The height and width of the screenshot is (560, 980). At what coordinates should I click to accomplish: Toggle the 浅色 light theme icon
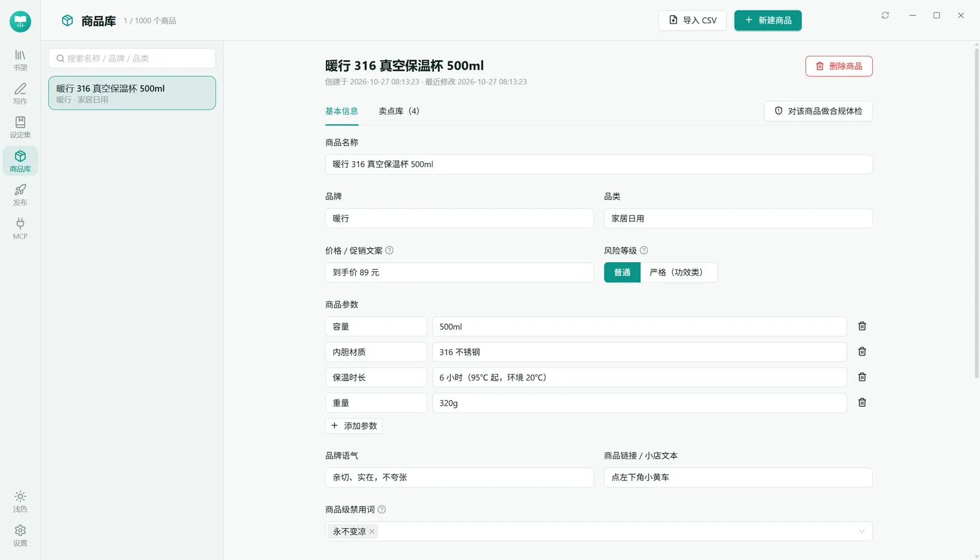click(x=20, y=501)
